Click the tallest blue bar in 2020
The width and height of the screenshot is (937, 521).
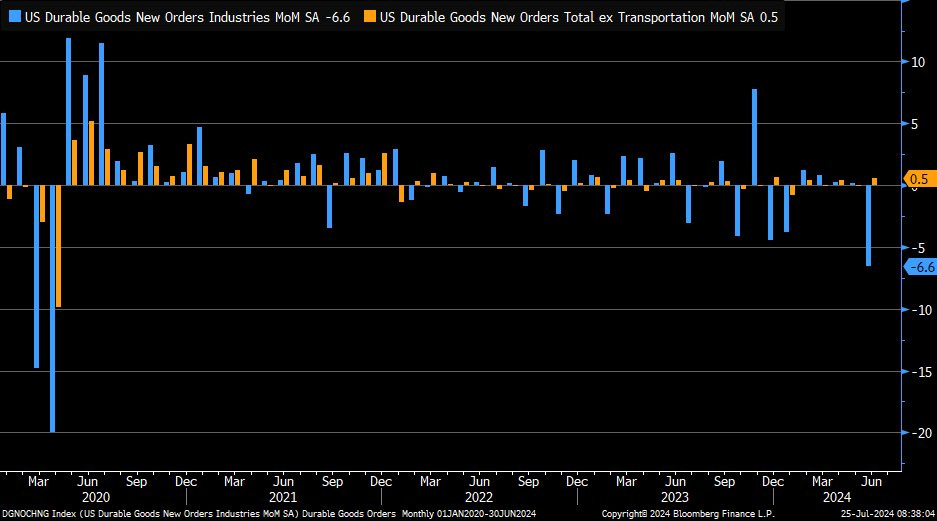click(68, 111)
